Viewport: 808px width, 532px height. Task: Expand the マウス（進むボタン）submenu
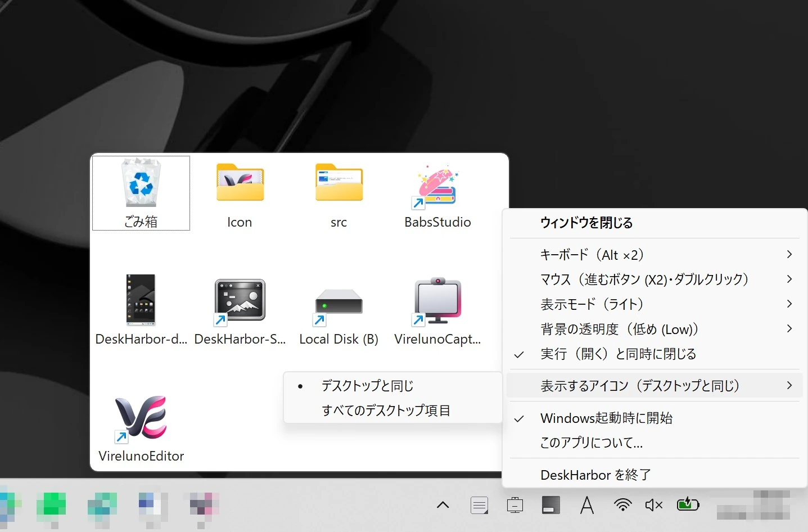point(654,279)
